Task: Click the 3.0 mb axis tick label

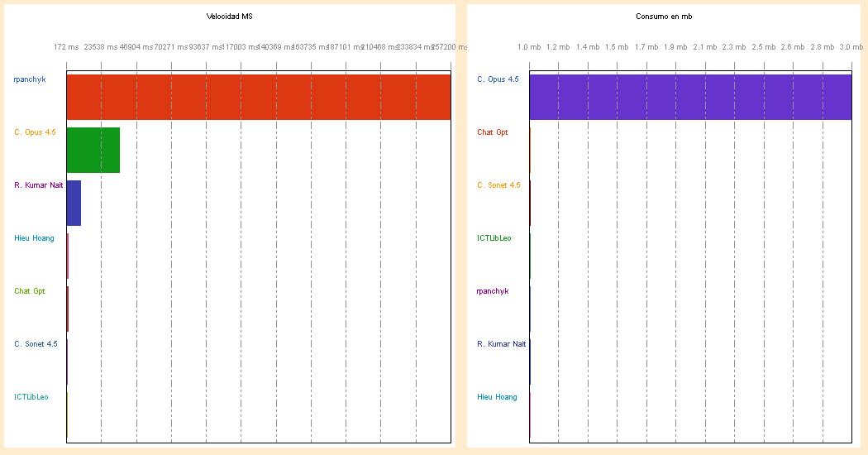Action: coord(851,47)
